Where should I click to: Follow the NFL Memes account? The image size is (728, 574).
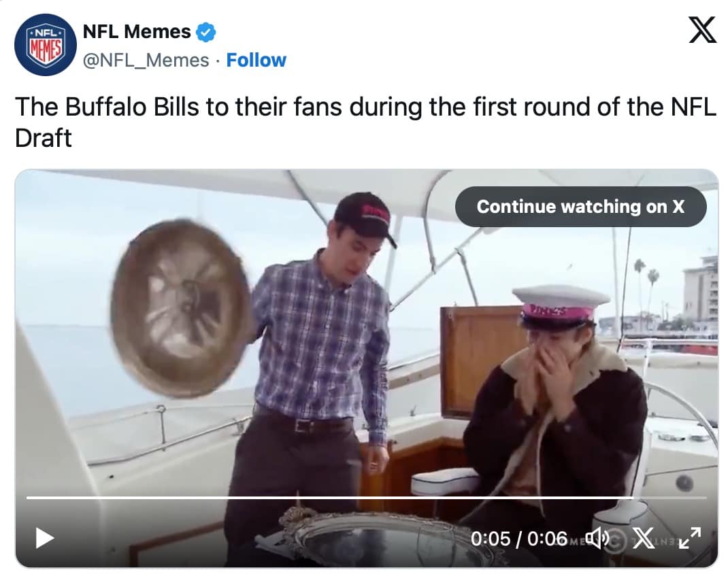coord(256,60)
